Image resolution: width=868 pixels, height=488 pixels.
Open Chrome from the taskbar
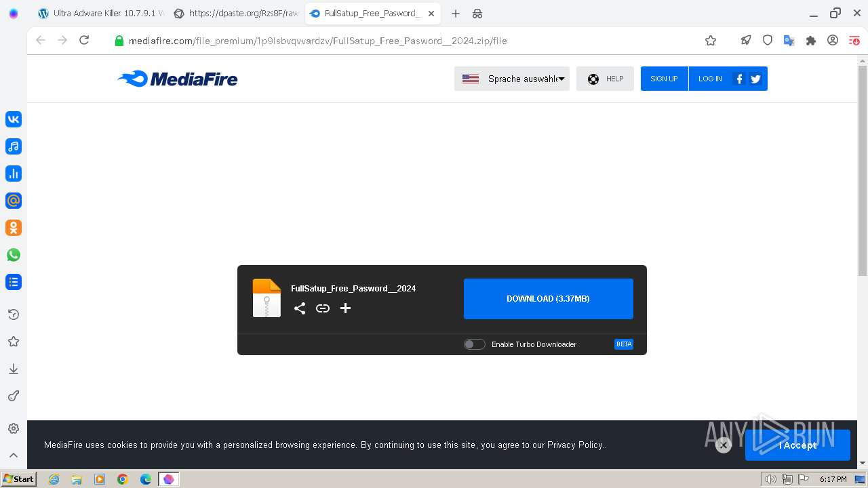[123, 479]
